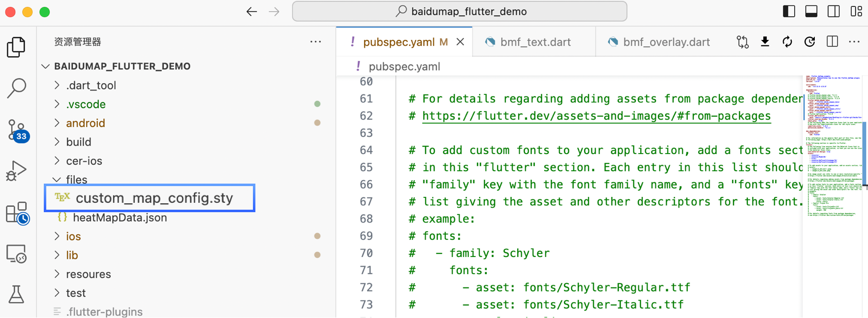This screenshot has width=868, height=318.
Task: Open the Testing flask view
Action: coord(16,294)
